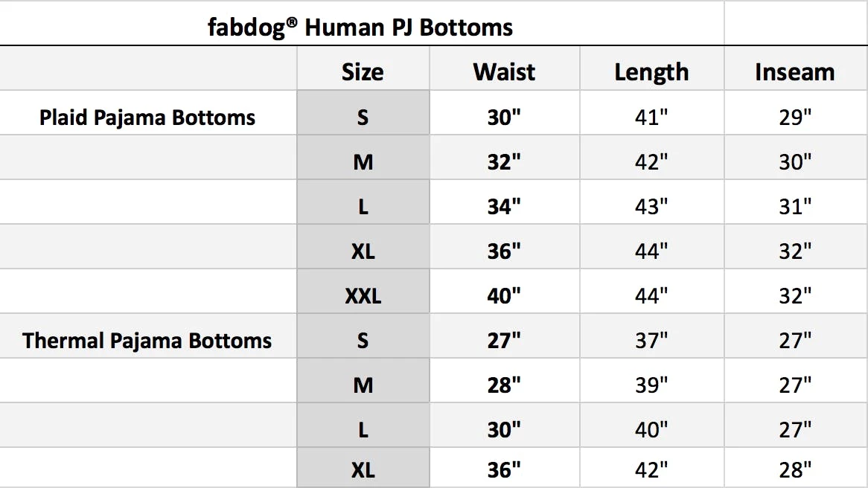868x488 pixels.
Task: Click the 40" waist cell for XXL
Action: (x=504, y=296)
